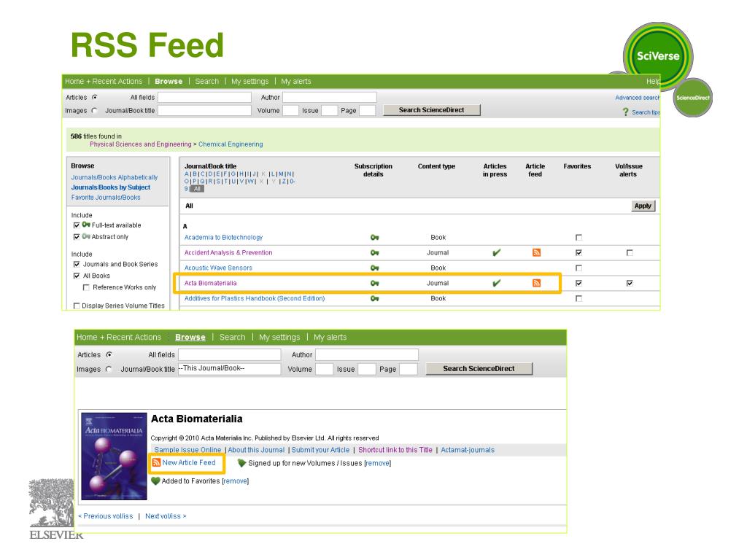Click Journal/Book title field showing This Journal/Book

point(229,368)
